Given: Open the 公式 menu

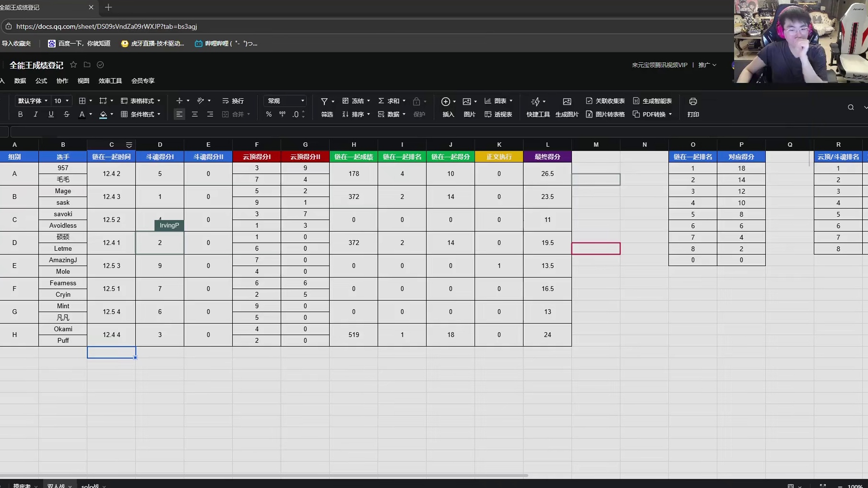Looking at the screenshot, I should 41,81.
